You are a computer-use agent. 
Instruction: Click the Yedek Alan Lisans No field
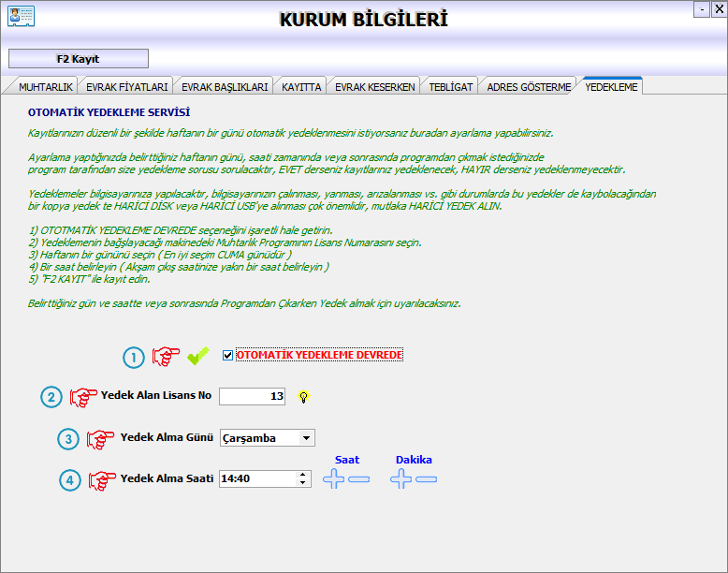pyautogui.click(x=253, y=396)
